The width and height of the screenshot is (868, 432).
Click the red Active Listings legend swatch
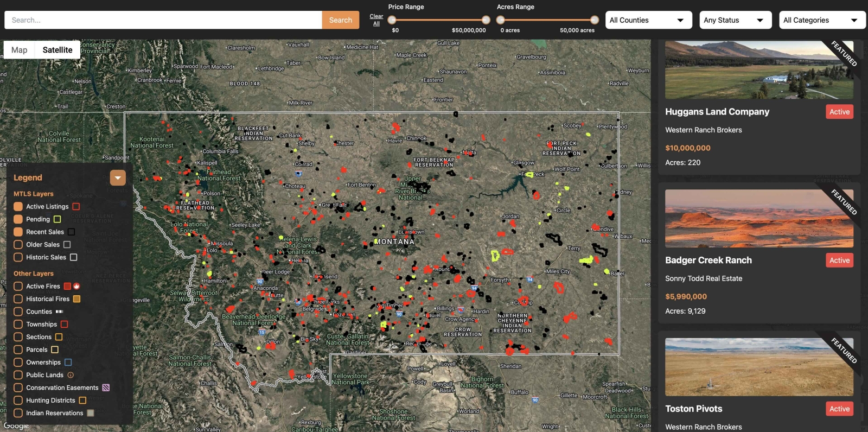point(76,207)
